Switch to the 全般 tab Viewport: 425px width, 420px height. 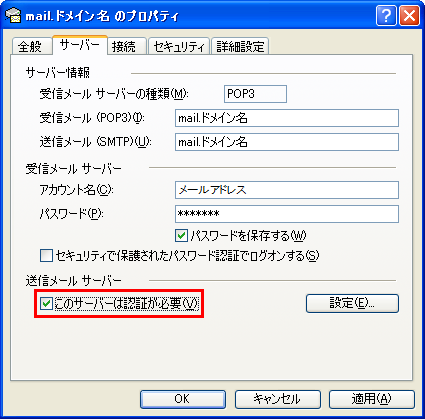(x=31, y=46)
